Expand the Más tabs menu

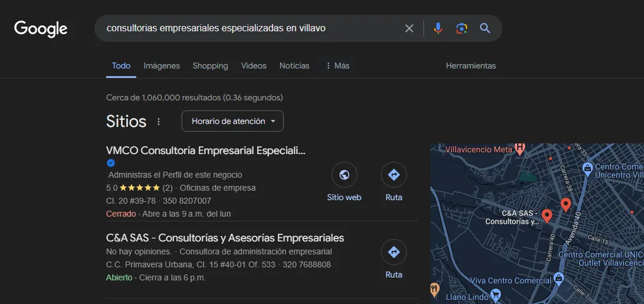tap(337, 66)
